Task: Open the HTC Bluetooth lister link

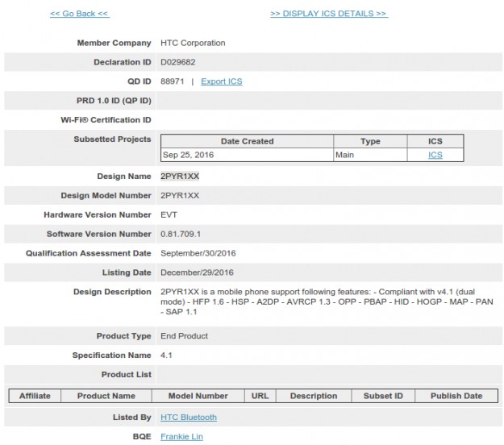Action: tap(188, 418)
